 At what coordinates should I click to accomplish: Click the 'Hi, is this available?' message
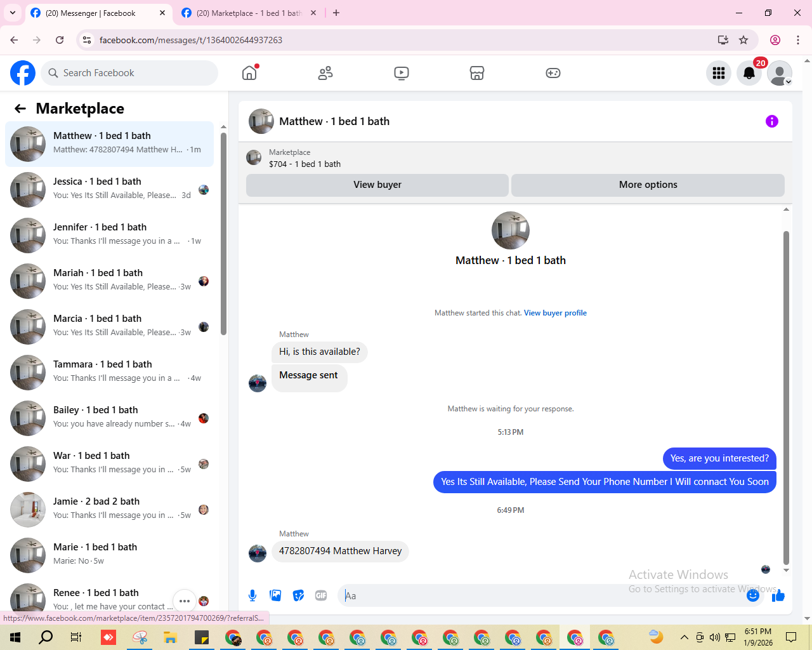click(320, 352)
